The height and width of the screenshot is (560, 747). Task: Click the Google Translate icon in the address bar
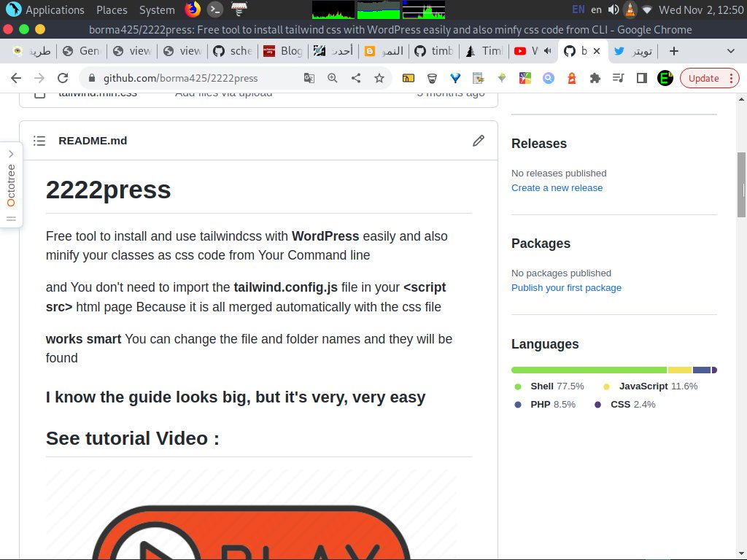click(x=309, y=78)
